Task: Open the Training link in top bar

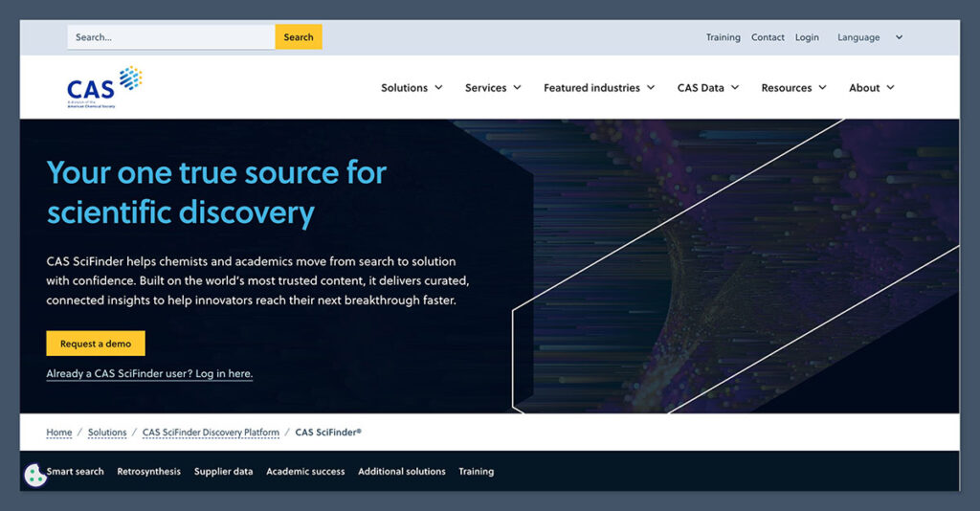Action: 723,37
